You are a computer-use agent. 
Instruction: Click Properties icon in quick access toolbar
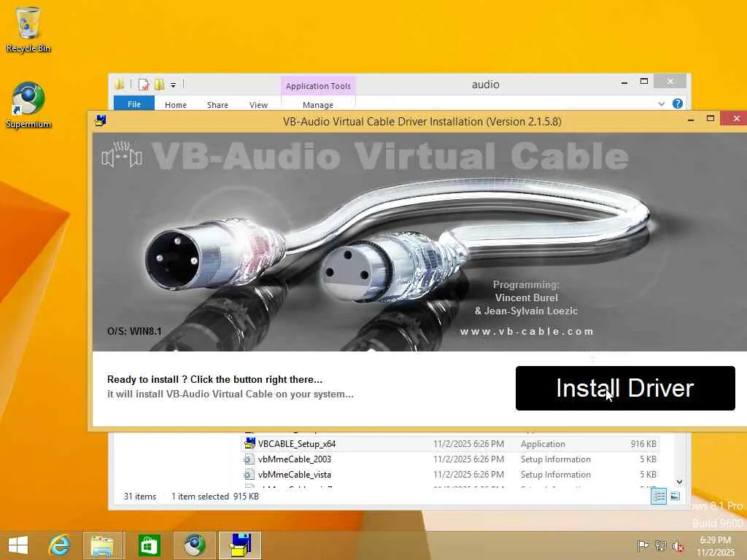pos(144,85)
